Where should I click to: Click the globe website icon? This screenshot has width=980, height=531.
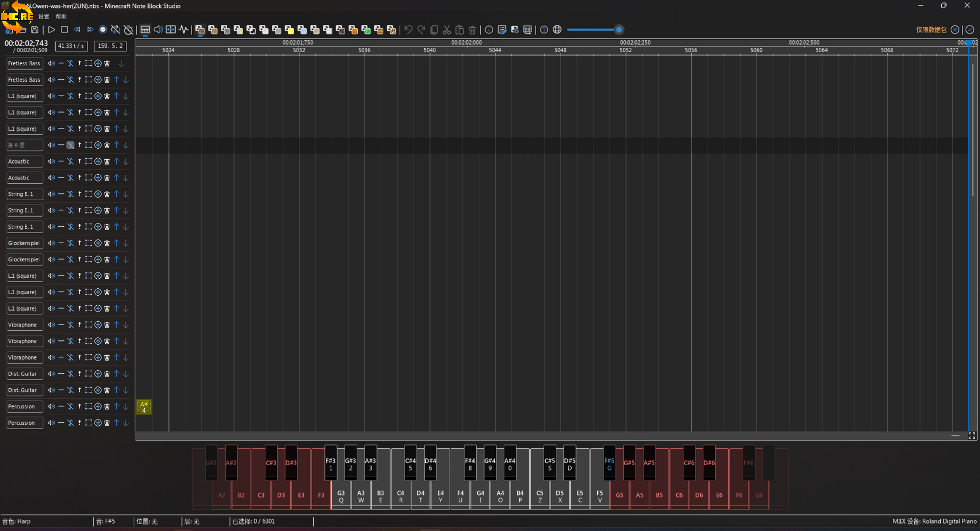point(557,30)
